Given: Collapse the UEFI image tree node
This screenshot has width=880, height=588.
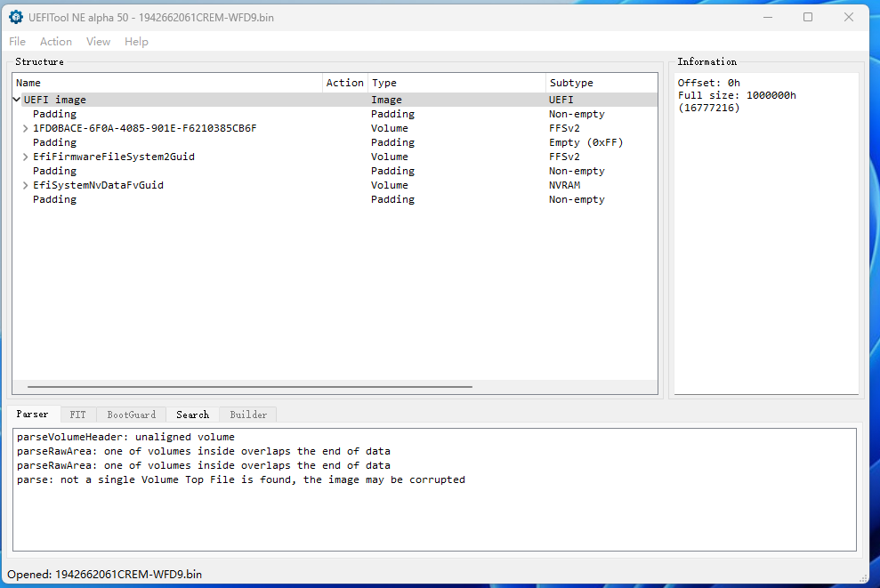Looking at the screenshot, I should [x=17, y=100].
